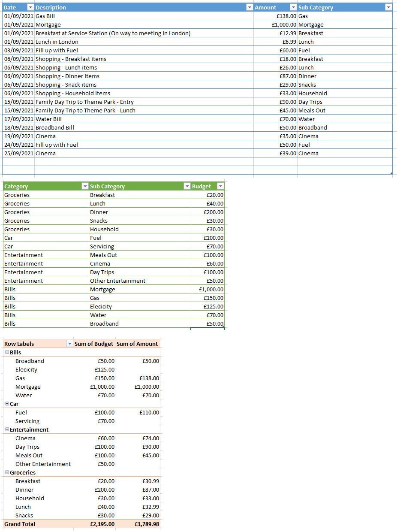Select the 'Broadband Bill' description cell
The height and width of the screenshot is (532, 397).
144,127
